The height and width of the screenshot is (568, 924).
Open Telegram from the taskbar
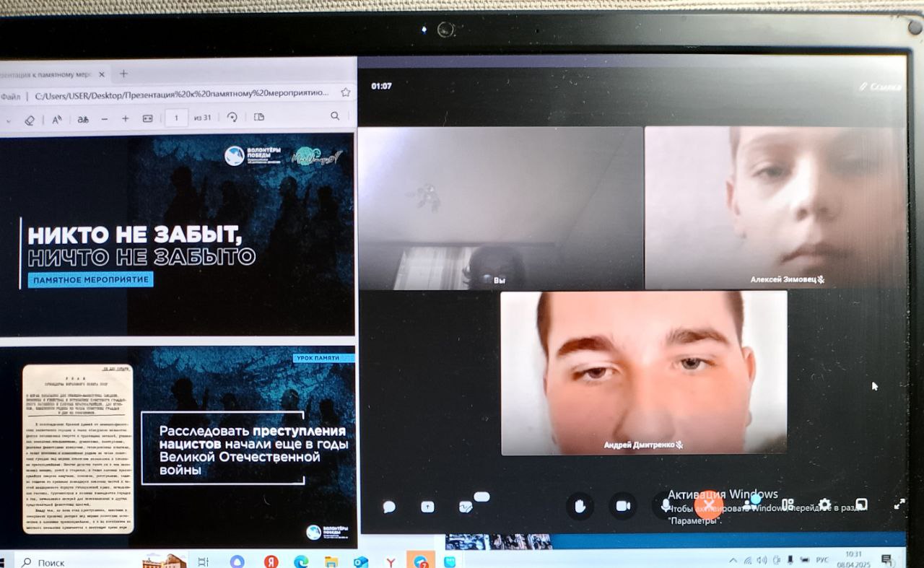pos(420,561)
